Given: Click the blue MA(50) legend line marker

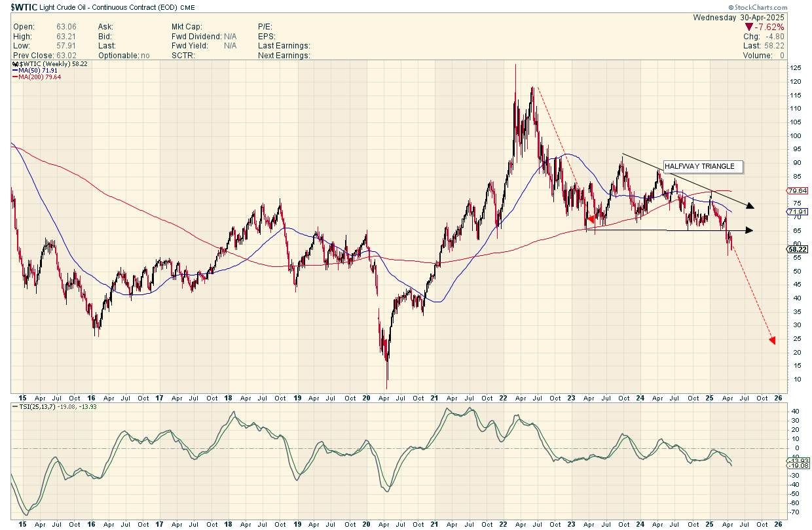Looking at the screenshot, I should point(15,70).
